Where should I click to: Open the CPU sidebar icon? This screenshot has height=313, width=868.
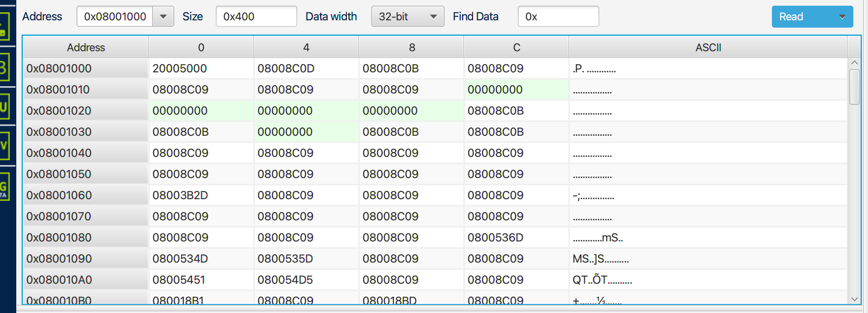tap(3, 107)
